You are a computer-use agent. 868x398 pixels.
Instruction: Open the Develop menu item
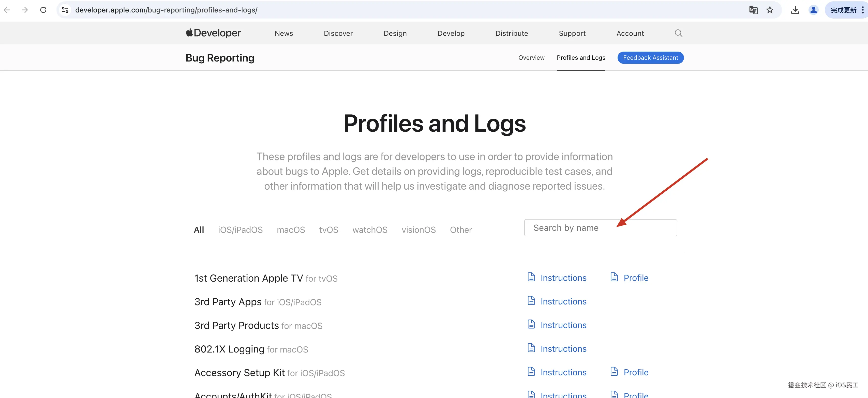pyautogui.click(x=451, y=33)
